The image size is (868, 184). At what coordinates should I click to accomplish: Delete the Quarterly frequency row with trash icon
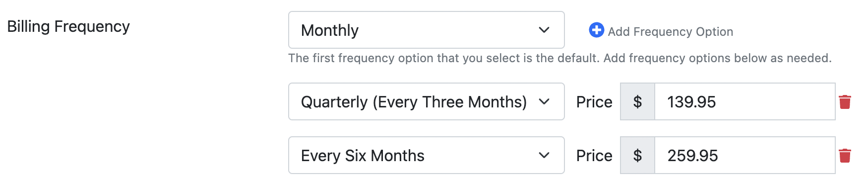(845, 102)
